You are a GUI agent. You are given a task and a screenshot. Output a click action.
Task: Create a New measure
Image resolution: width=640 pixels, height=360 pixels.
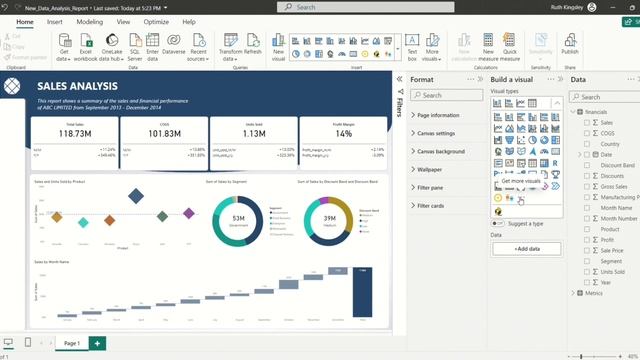pyautogui.click(x=488, y=47)
